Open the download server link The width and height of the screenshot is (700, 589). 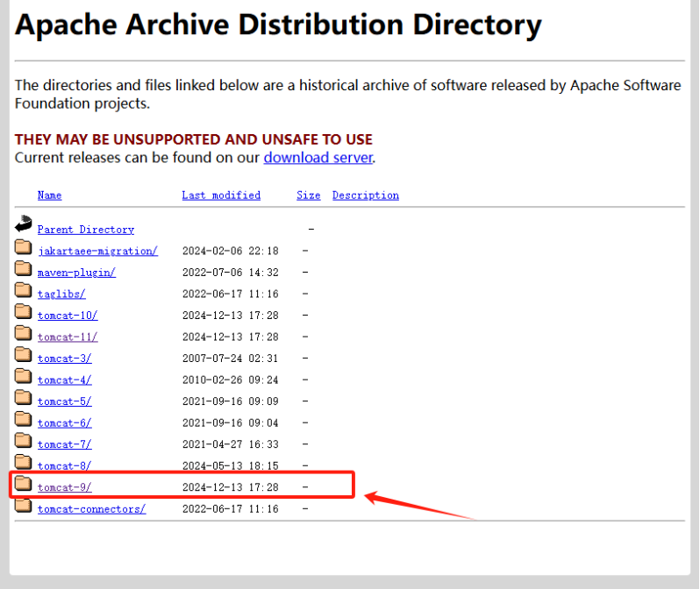318,158
